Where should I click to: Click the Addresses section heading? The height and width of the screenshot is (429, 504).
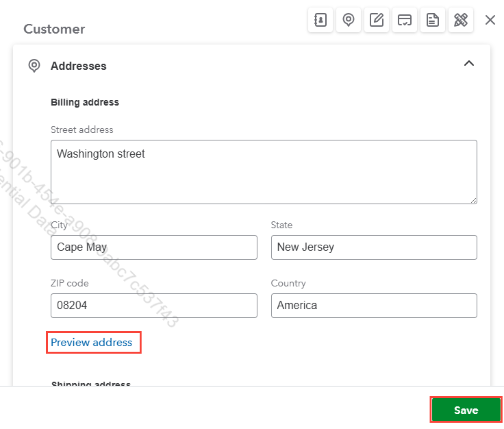78,66
